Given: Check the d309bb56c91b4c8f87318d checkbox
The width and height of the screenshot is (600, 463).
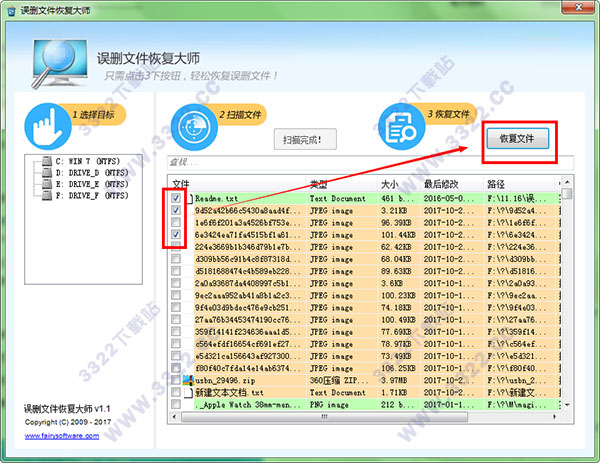Looking at the screenshot, I should [x=176, y=259].
